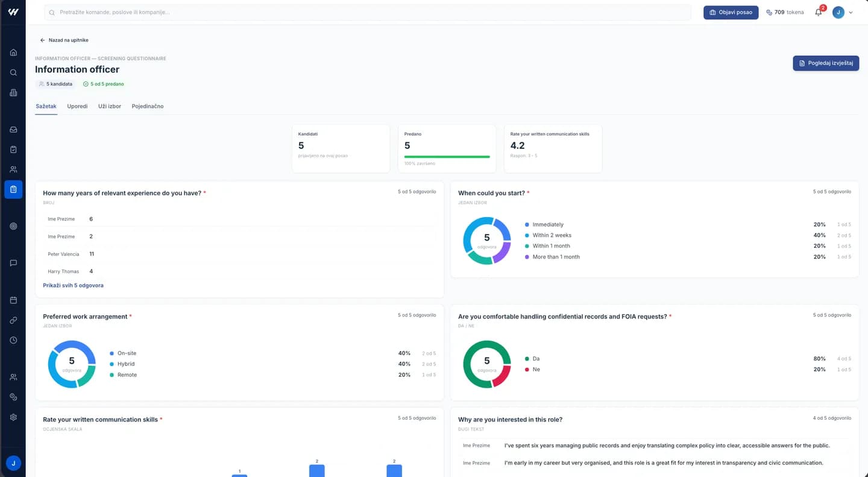The image size is (868, 477).
Task: Expand the profile menu chevron in top bar
Action: click(851, 12)
